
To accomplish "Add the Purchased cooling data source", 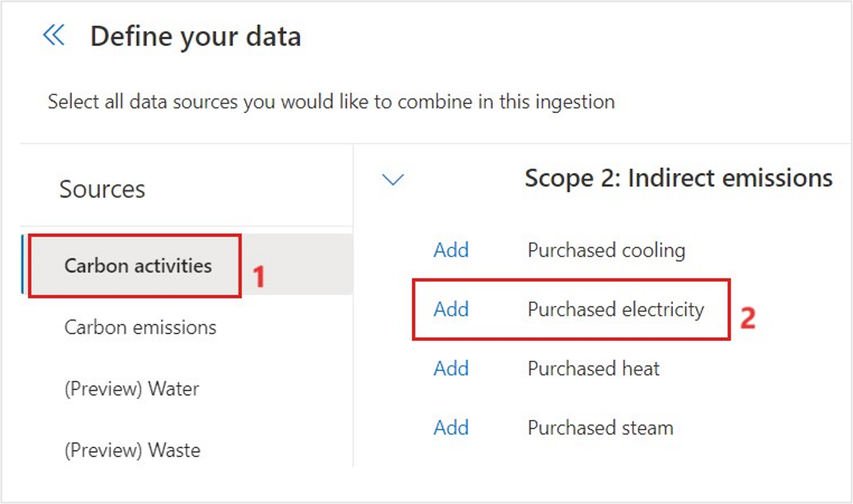I will click(451, 250).
